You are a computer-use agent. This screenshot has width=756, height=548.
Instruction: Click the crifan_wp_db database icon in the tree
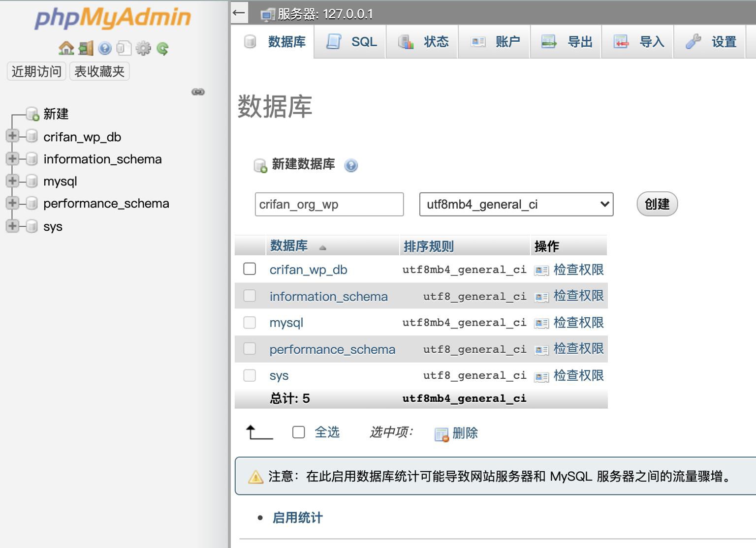pos(31,136)
